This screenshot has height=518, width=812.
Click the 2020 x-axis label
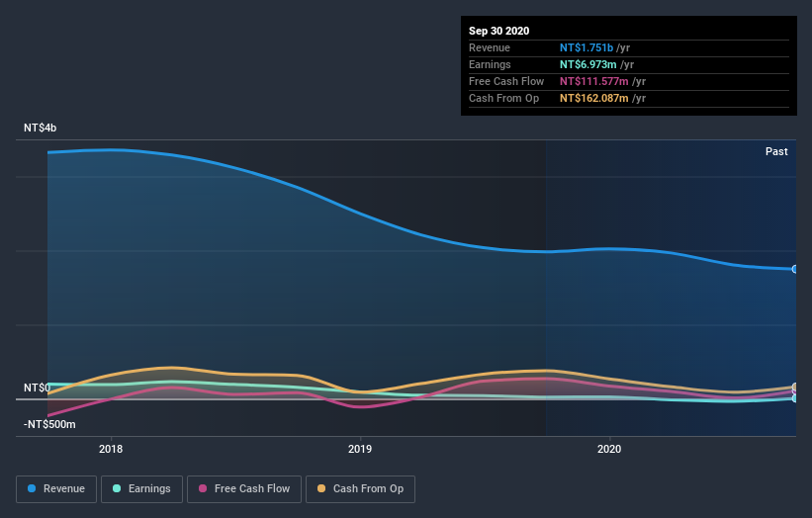[x=609, y=449]
